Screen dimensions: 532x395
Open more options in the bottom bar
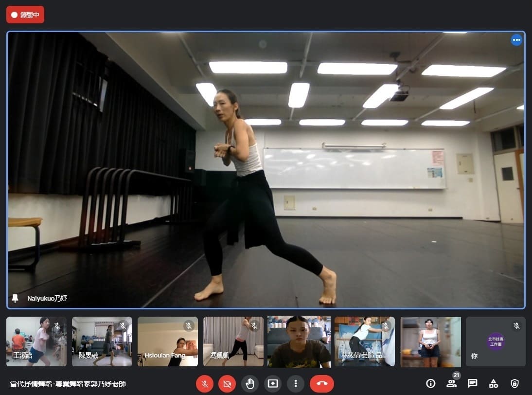coord(295,384)
